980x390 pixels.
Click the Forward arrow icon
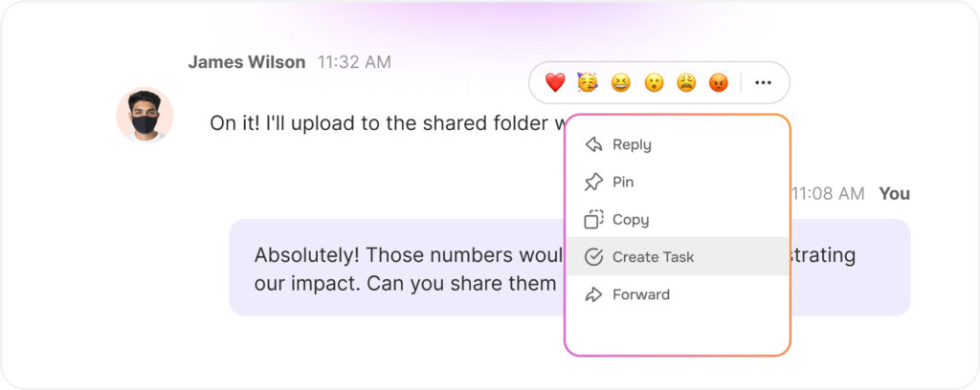pyautogui.click(x=593, y=294)
